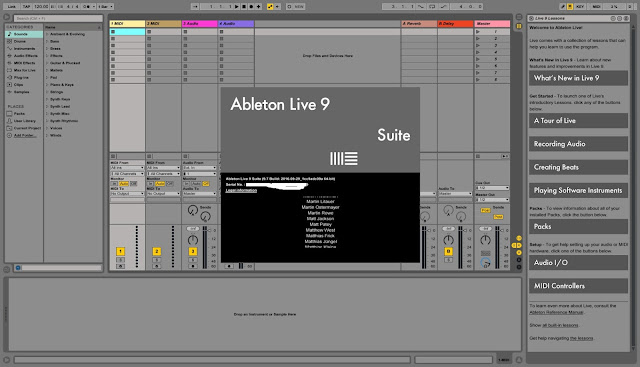Viewport: 640px width, 367px height.
Task: Set track 1 Monitor to Off
Action: [x=133, y=184]
